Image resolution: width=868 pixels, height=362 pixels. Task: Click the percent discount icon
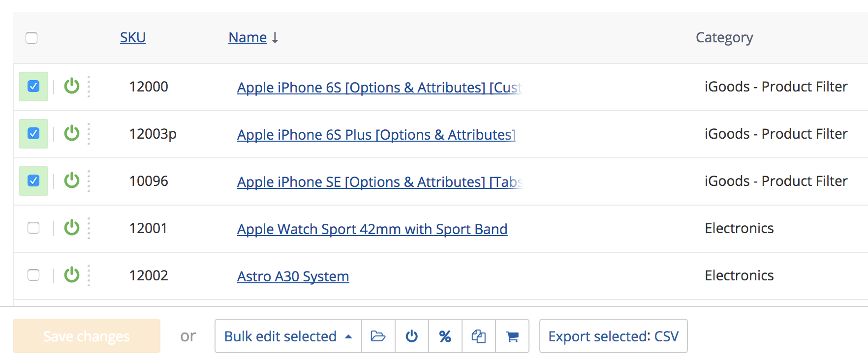point(445,336)
